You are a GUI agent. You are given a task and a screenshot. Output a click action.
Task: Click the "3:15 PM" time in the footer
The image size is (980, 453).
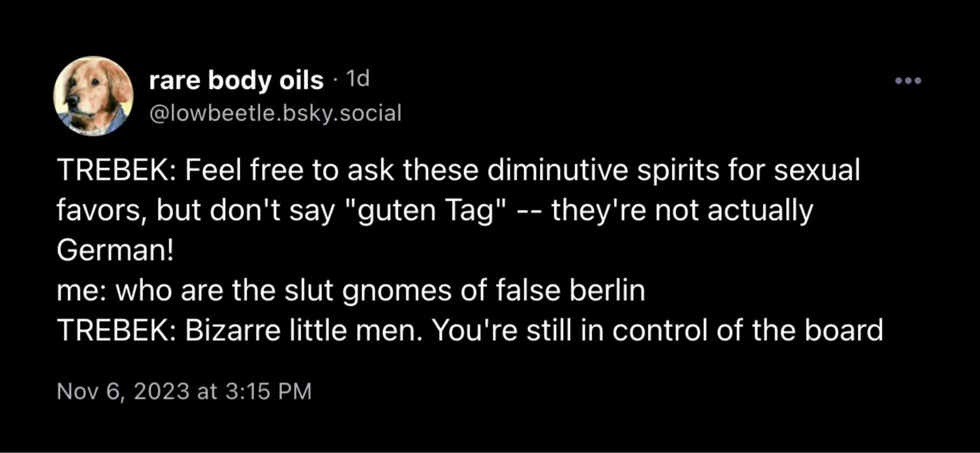click(x=269, y=391)
